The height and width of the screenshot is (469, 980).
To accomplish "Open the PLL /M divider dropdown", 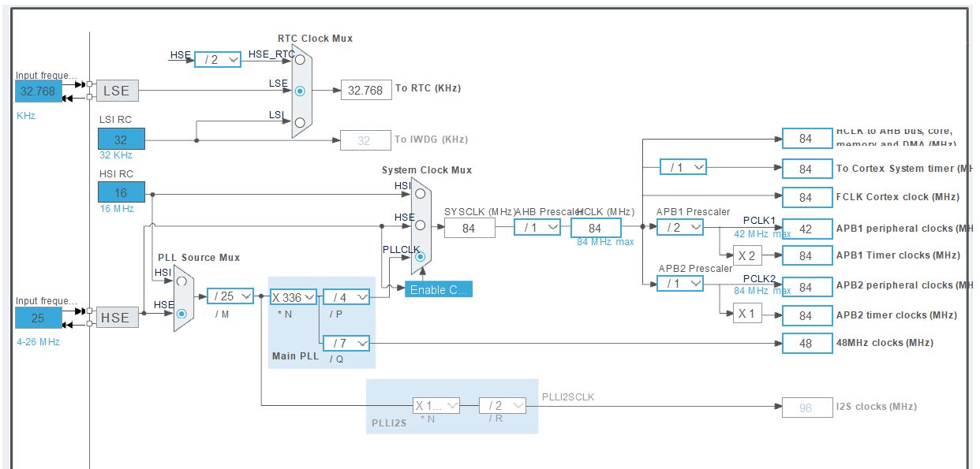I will [230, 296].
